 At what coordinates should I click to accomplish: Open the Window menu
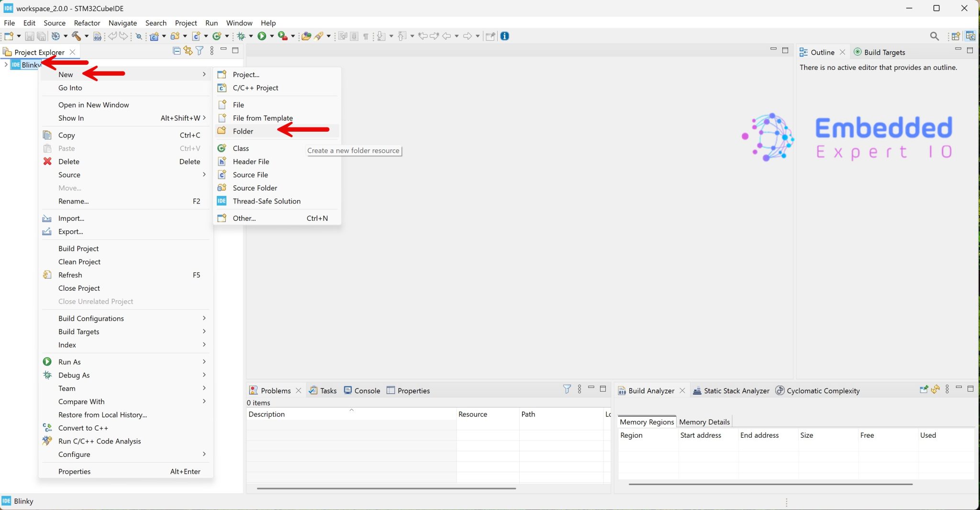coord(239,23)
